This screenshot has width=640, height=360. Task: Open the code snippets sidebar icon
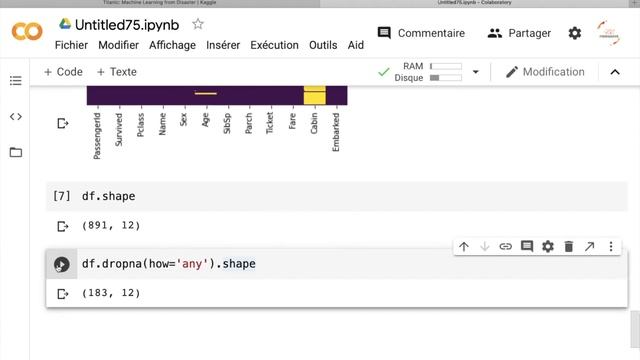(x=16, y=117)
